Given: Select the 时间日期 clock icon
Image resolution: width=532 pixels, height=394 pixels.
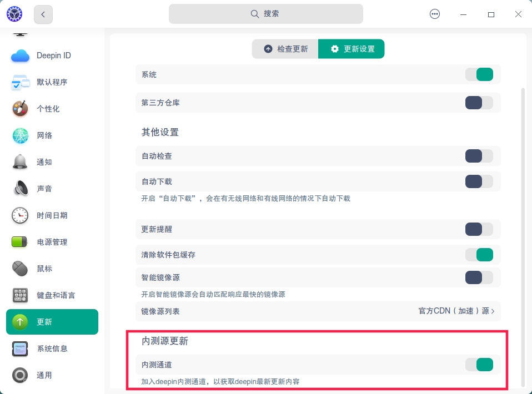Looking at the screenshot, I should (20, 215).
